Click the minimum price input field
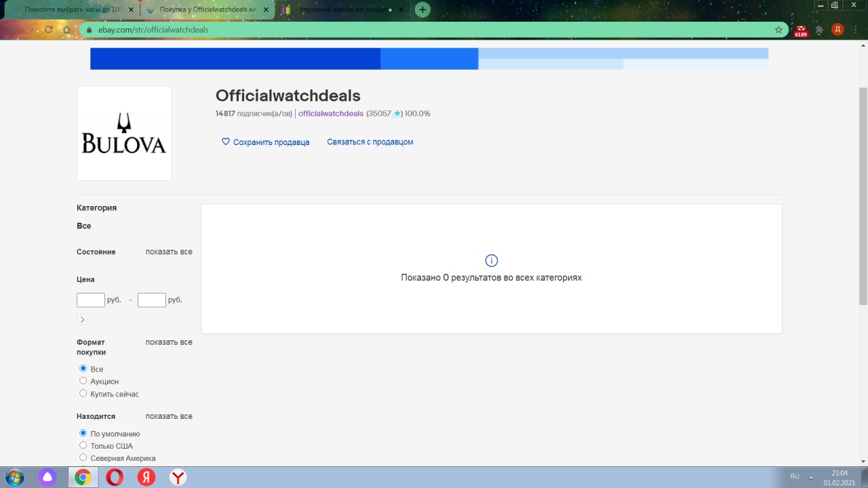 91,300
